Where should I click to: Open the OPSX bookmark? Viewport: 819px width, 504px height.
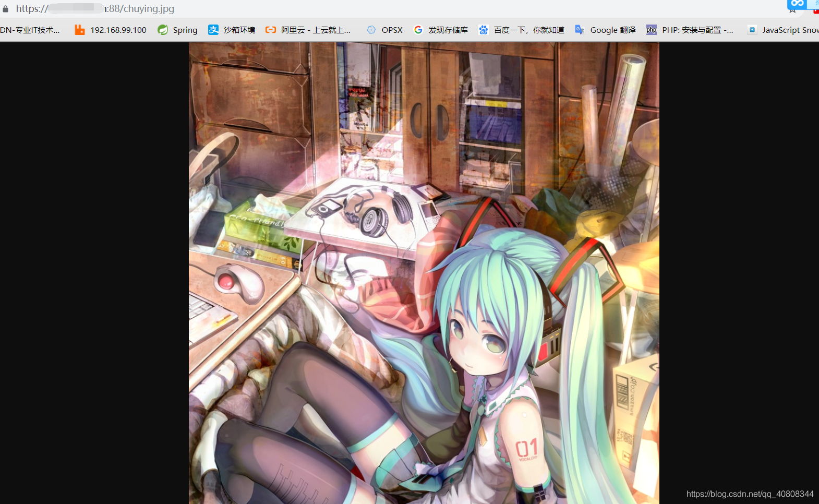[x=392, y=30]
